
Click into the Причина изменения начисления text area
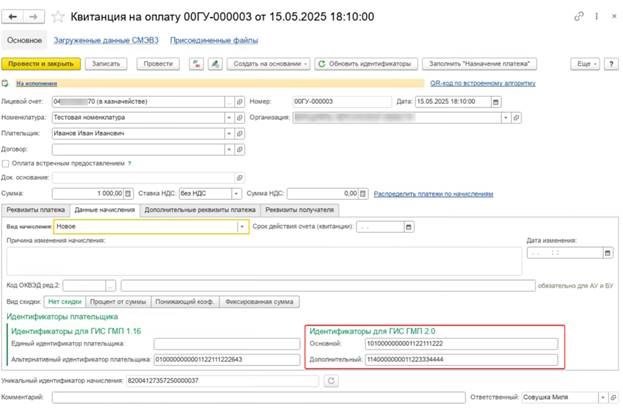point(264,261)
